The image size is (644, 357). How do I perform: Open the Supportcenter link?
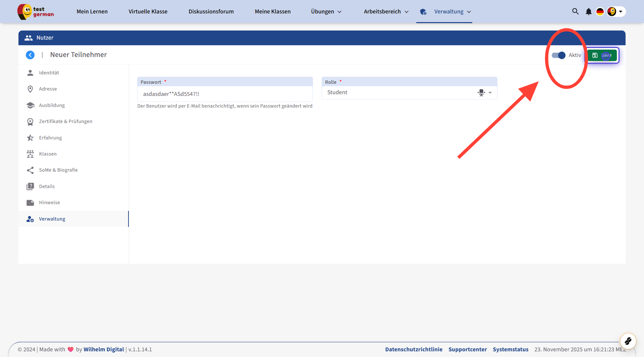tap(468, 349)
